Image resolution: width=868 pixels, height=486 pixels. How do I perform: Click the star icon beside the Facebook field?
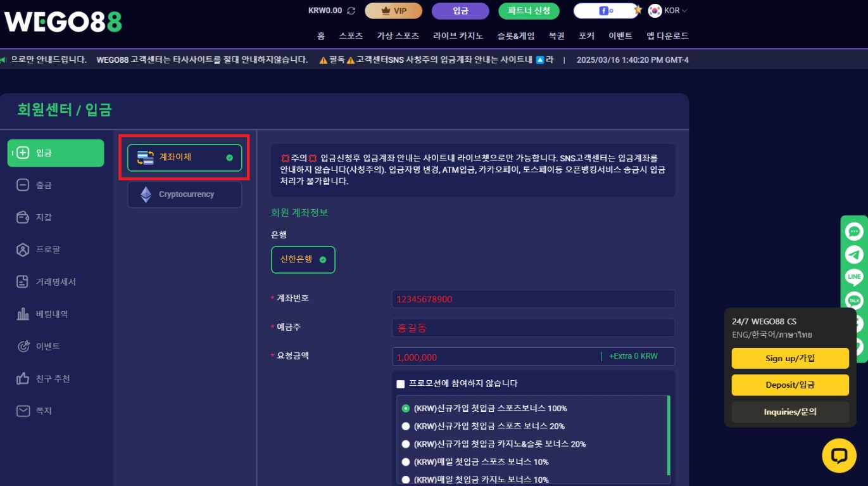tap(639, 10)
